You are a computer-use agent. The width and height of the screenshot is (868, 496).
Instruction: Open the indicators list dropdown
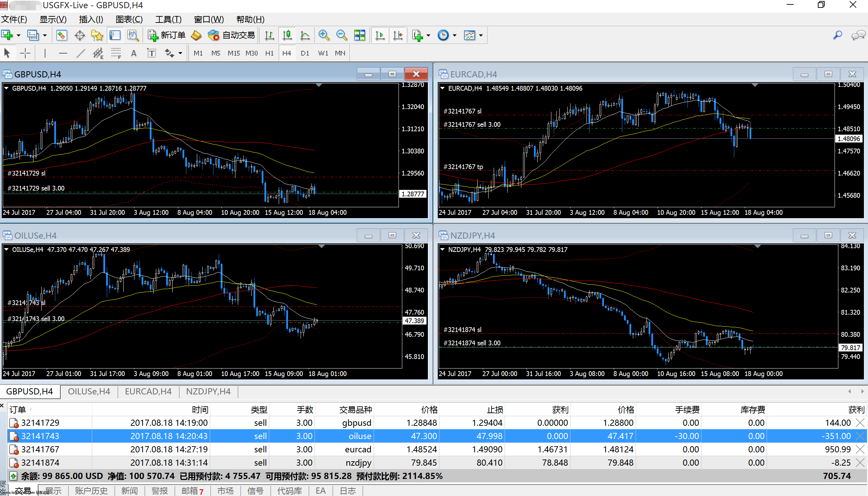[x=421, y=35]
